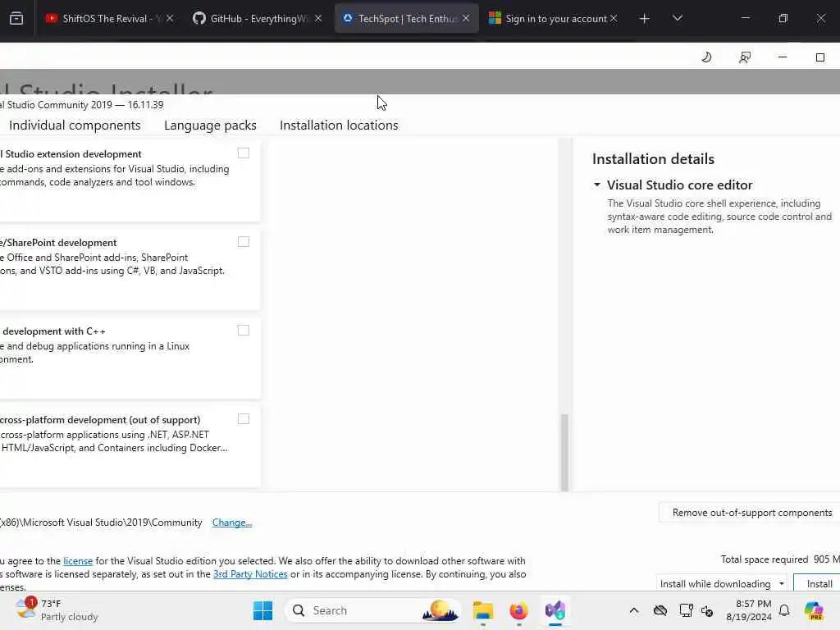Close the TechSpot tab
Viewport: 840px width, 630px height.
click(x=466, y=18)
